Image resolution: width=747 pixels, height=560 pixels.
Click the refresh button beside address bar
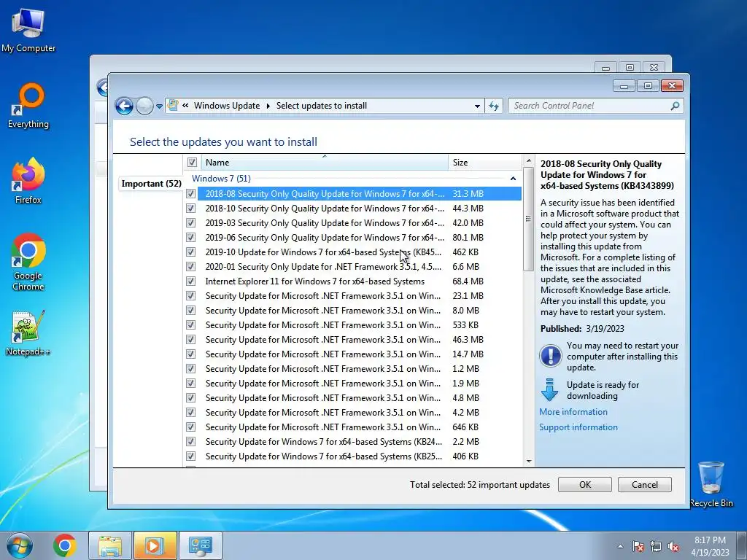tap(494, 106)
